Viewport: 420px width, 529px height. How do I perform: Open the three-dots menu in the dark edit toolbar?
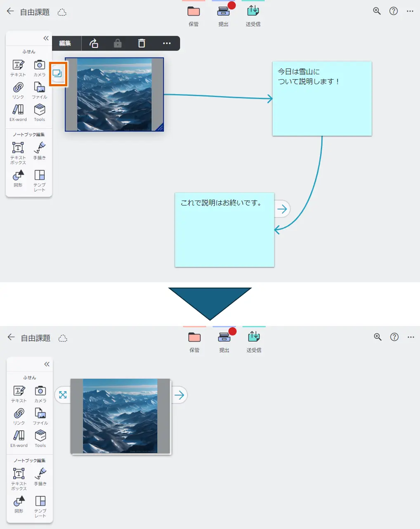(167, 43)
